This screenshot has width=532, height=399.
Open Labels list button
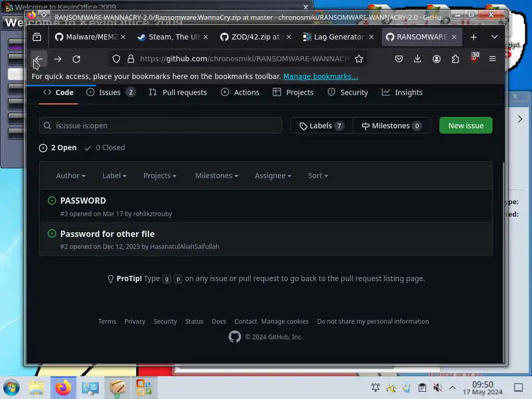[322, 126]
